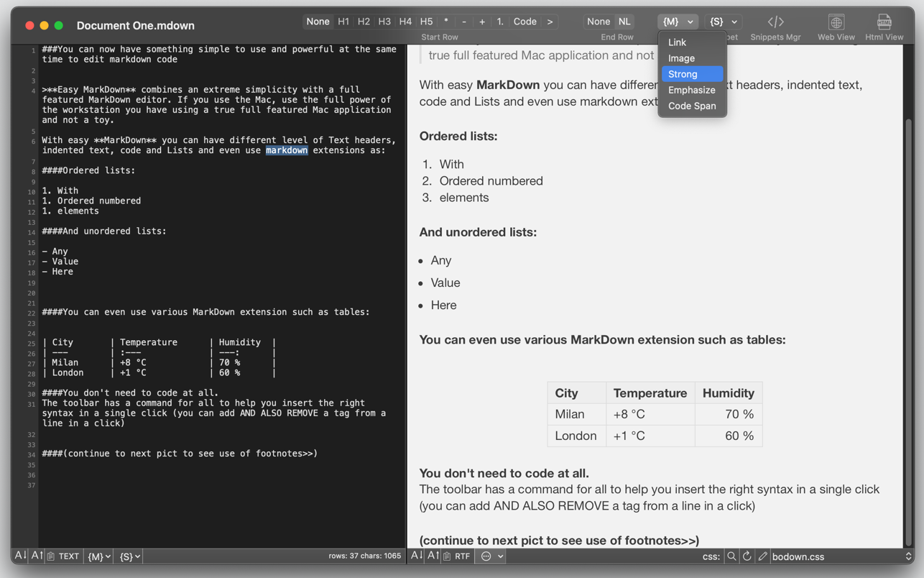The width and height of the screenshot is (924, 578).
Task: Select None in the Start Row segment
Action: [x=318, y=22]
